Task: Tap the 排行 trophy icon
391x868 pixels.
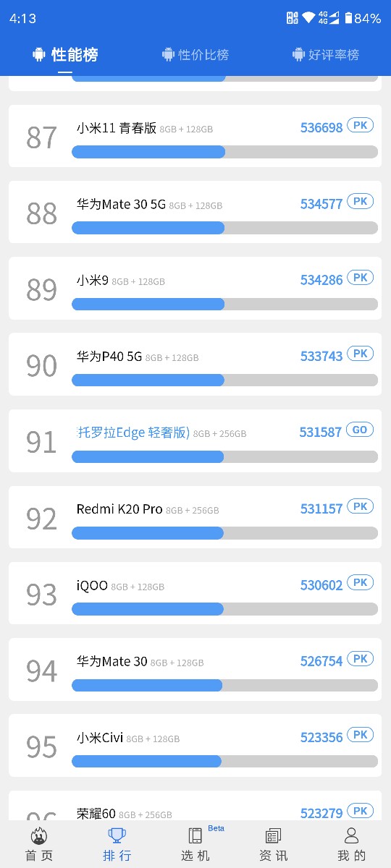Action: (x=117, y=836)
